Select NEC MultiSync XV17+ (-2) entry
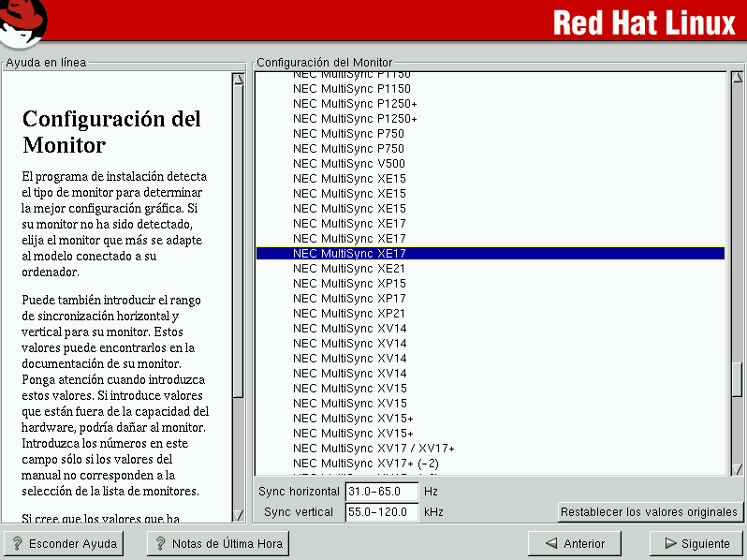Screen dimensions: 747x560 (x=366, y=464)
